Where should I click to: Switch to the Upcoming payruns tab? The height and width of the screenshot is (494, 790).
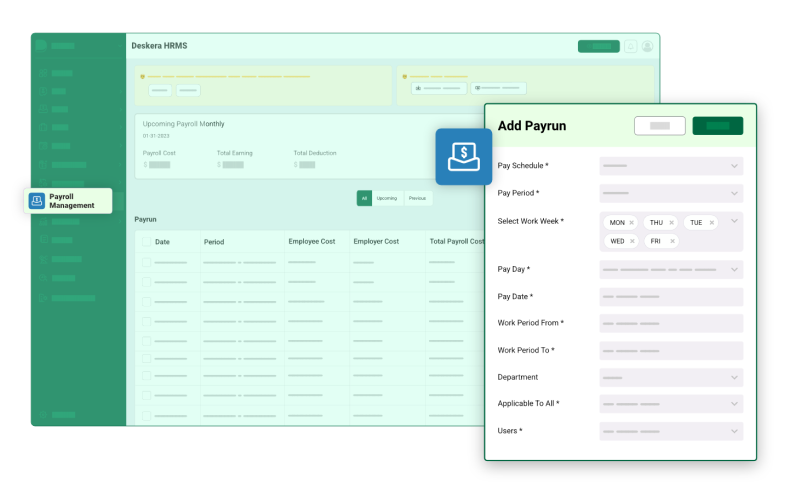[386, 198]
